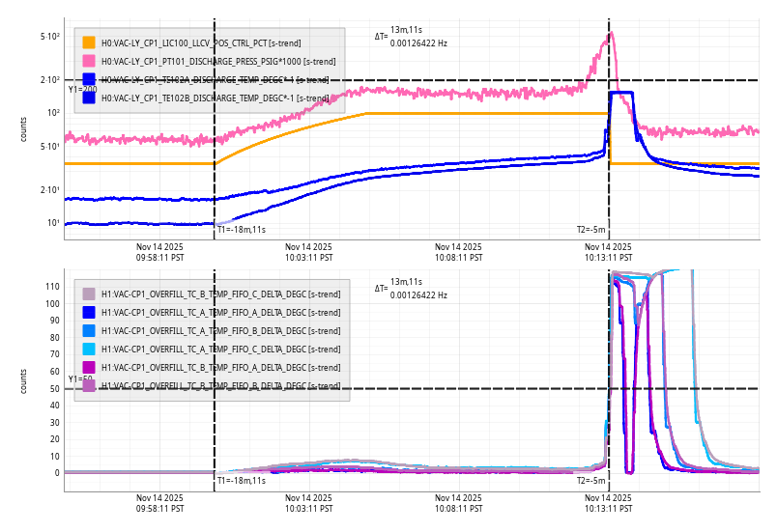Click the T2=-5m cursor label in upper plot
This screenshot has width=777, height=532.
[590, 230]
